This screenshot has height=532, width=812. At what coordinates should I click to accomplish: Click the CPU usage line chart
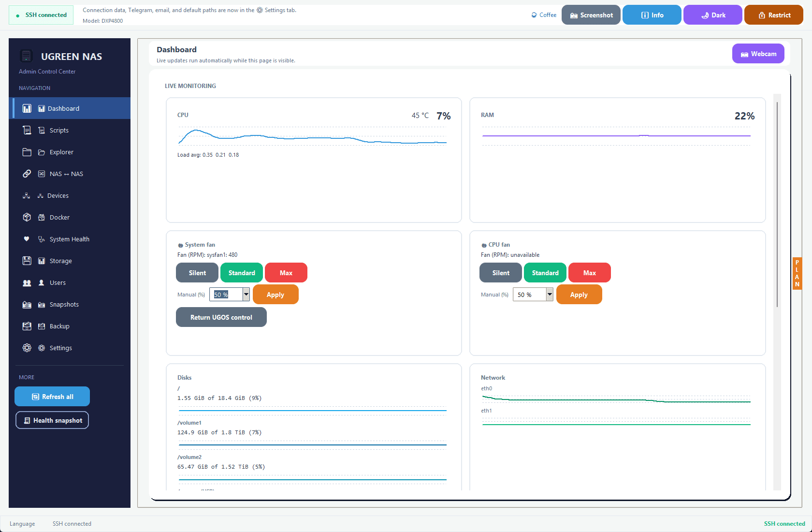pos(313,136)
